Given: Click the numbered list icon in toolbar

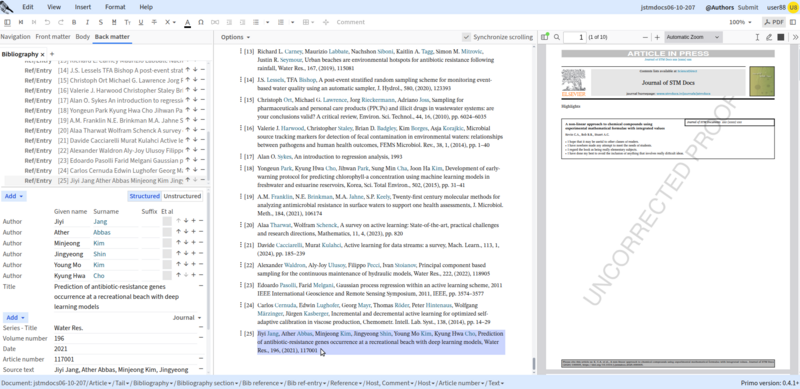Looking at the screenshot, I should 281,22.
